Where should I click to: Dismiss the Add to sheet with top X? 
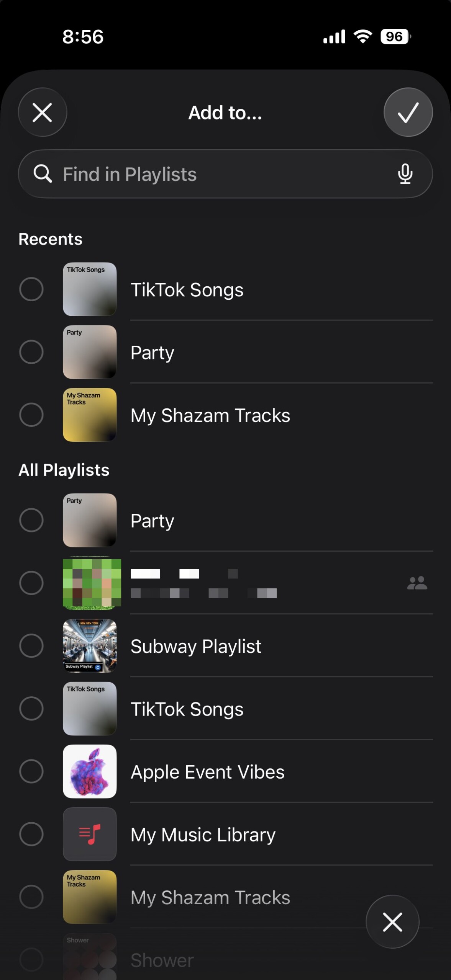coord(43,112)
